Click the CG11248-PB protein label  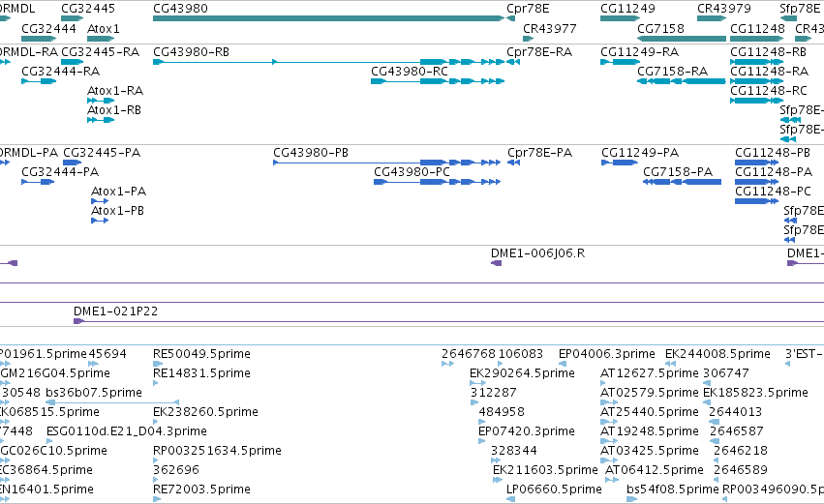(x=773, y=153)
